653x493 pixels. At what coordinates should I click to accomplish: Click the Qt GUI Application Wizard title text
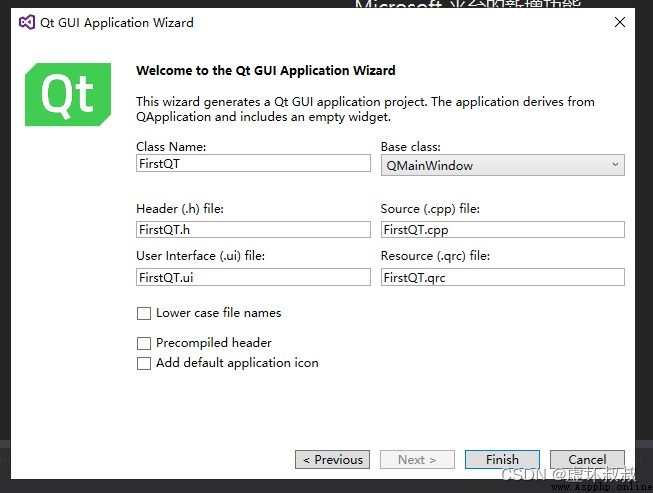coord(117,22)
